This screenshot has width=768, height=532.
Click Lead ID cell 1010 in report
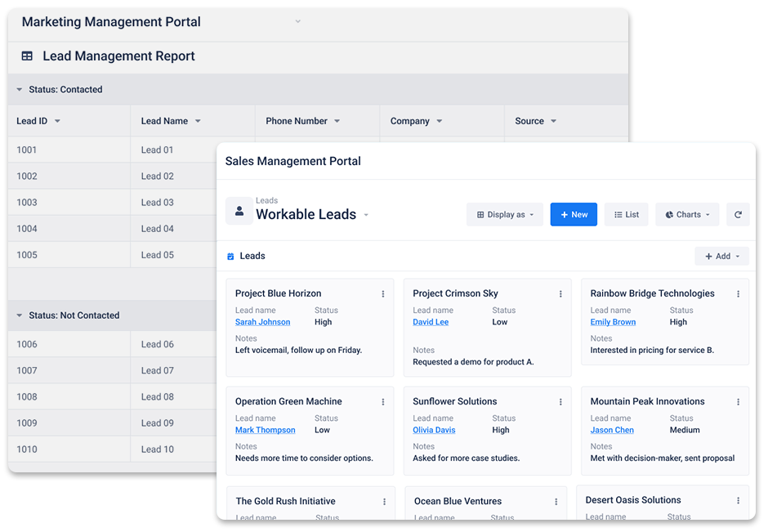(69, 449)
